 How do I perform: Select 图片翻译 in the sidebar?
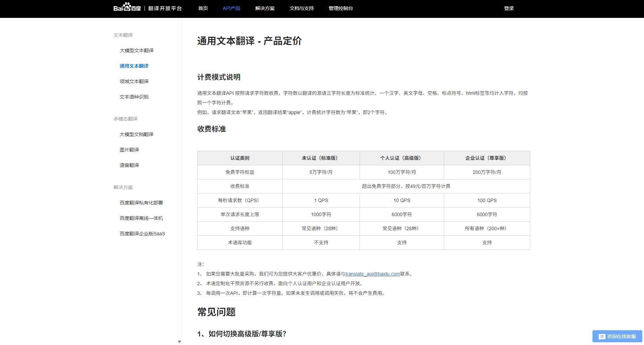pyautogui.click(x=129, y=149)
